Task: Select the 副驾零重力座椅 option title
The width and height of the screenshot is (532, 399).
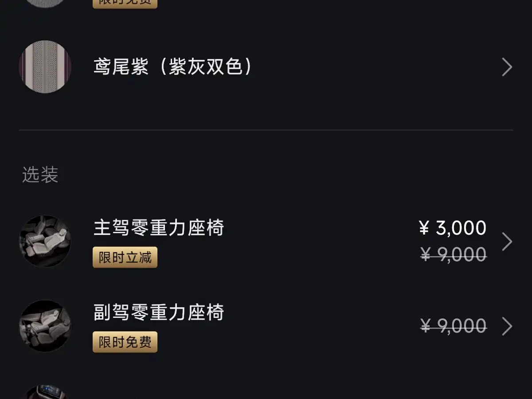Action: [159, 313]
